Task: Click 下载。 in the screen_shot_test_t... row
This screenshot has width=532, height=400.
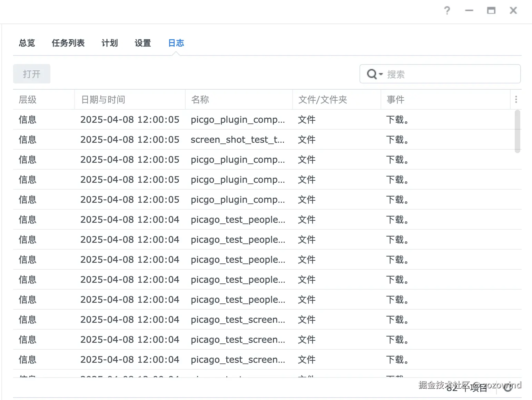Action: pos(397,140)
